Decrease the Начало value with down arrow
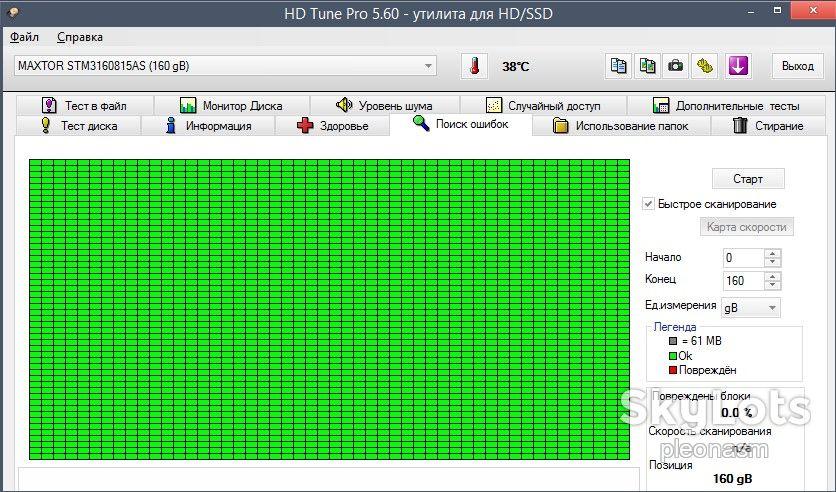This screenshot has height=492, width=836. pyautogui.click(x=772, y=262)
